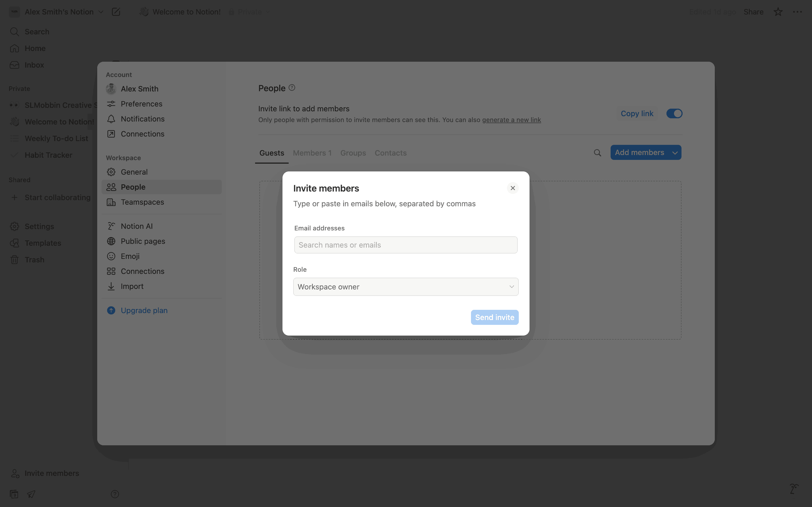Switch to the Members tab
Image resolution: width=812 pixels, height=507 pixels.
click(x=312, y=153)
